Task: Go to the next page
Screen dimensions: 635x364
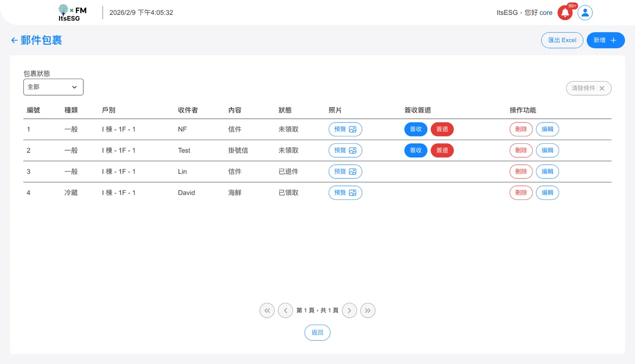Action: (x=349, y=310)
